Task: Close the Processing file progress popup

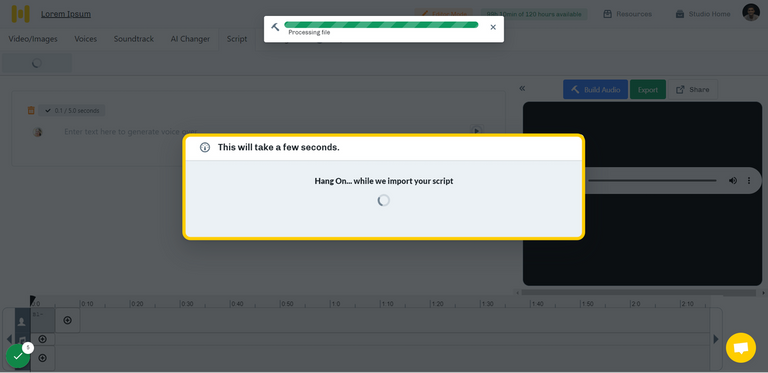Action: click(493, 27)
